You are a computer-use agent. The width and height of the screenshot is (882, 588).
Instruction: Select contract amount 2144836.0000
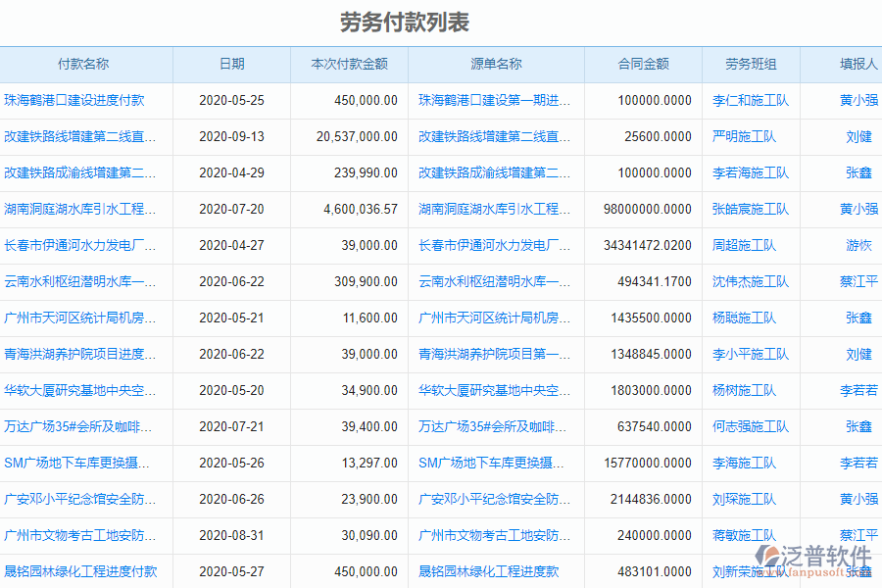pyautogui.click(x=651, y=499)
